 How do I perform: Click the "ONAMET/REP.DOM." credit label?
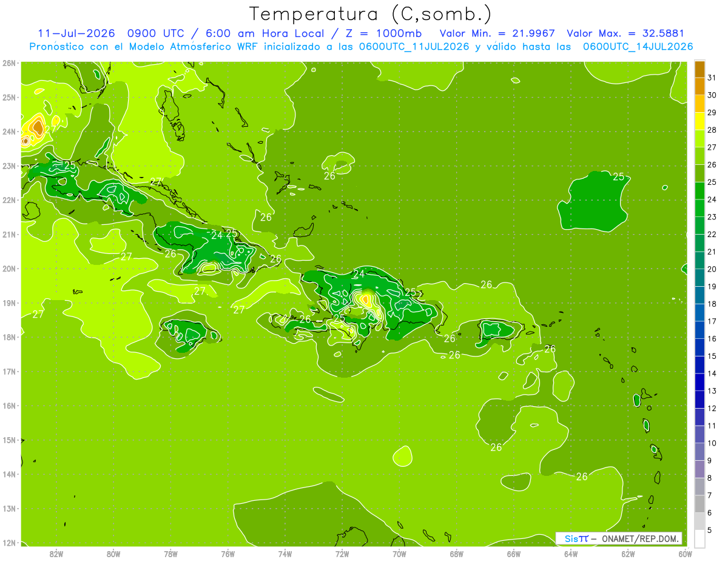point(642,539)
